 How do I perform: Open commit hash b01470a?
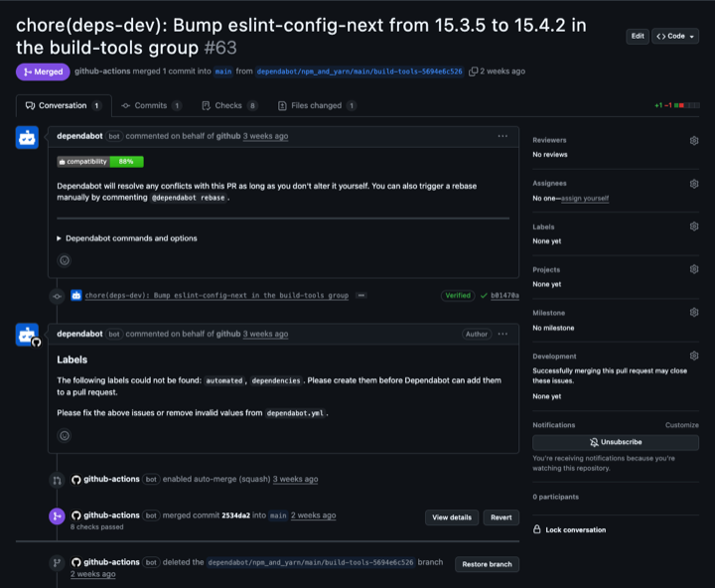(x=504, y=296)
